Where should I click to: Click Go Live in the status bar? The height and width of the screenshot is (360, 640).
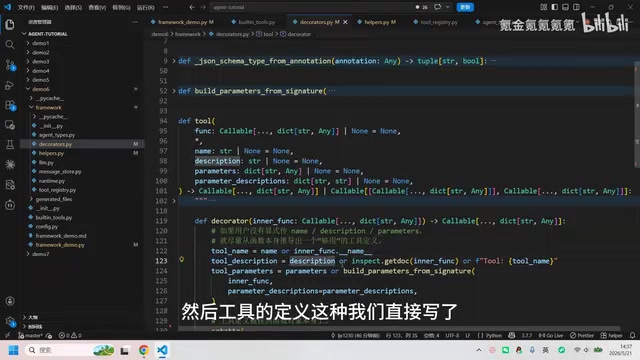pyautogui.click(x=551, y=336)
